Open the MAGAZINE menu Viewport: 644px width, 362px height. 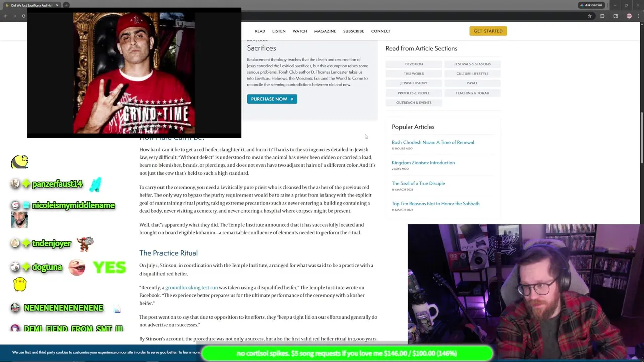325,31
